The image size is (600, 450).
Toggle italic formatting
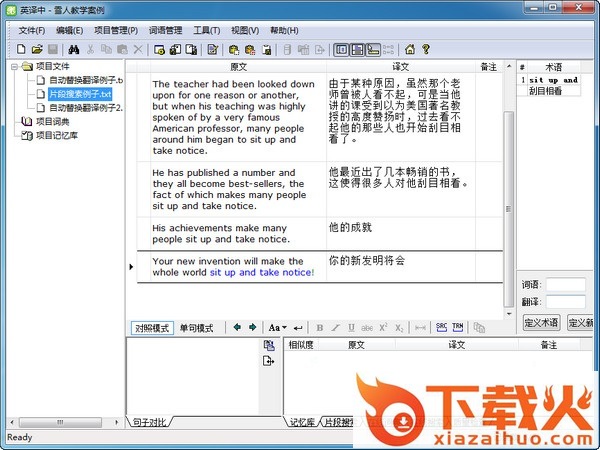[x=335, y=328]
